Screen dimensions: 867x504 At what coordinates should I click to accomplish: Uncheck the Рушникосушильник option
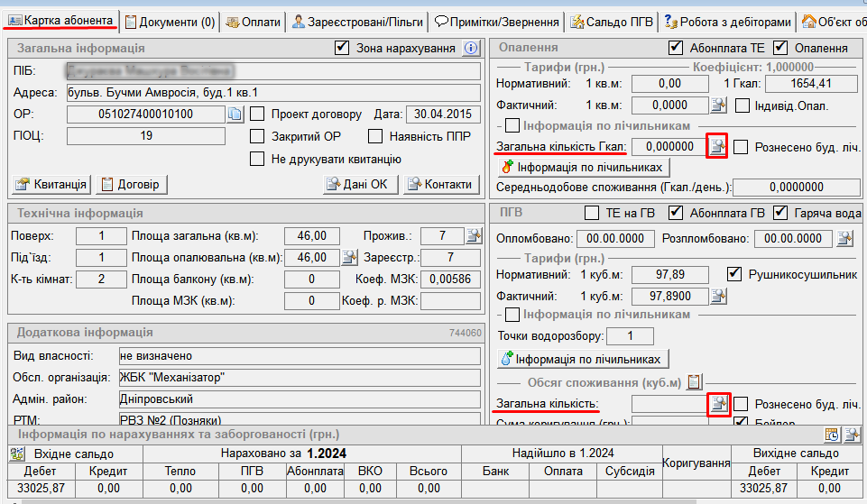pos(735,273)
